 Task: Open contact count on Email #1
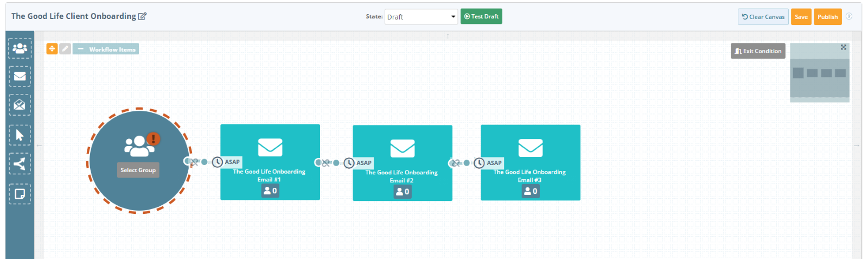coord(270,191)
